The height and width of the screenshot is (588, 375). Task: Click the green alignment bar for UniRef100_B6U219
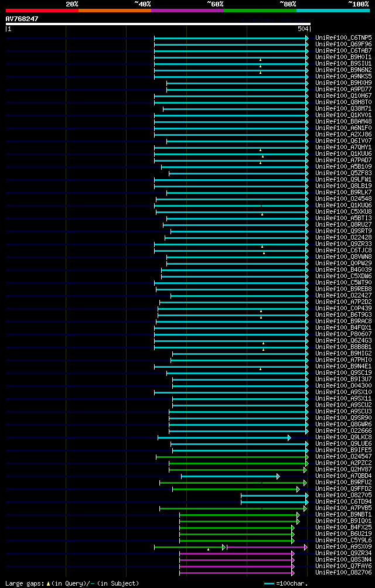click(237, 535)
